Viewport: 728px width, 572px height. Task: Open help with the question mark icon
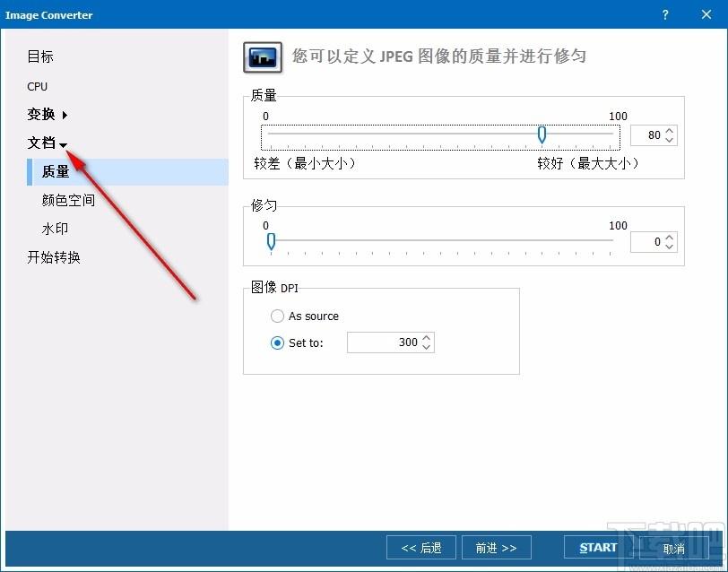665,14
